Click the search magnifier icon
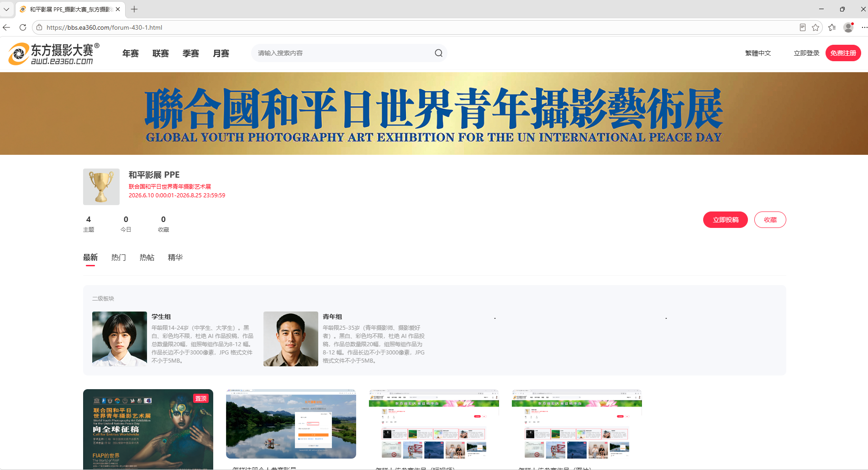Image resolution: width=868 pixels, height=470 pixels. coord(438,53)
